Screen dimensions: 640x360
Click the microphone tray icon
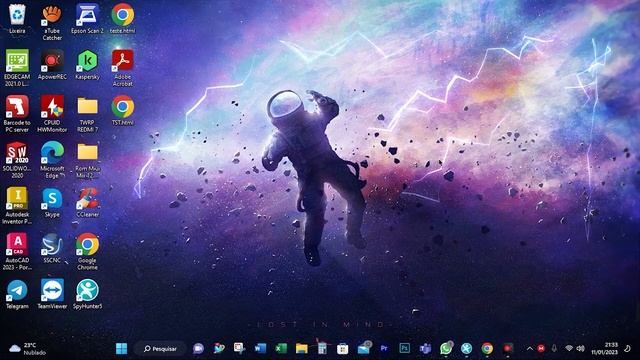pyautogui.click(x=554, y=349)
